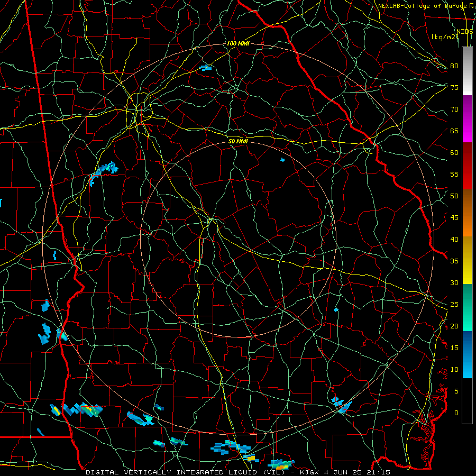Pick the black bottom segment of the color scale
The height and width of the screenshot is (476, 476).
pos(467,400)
